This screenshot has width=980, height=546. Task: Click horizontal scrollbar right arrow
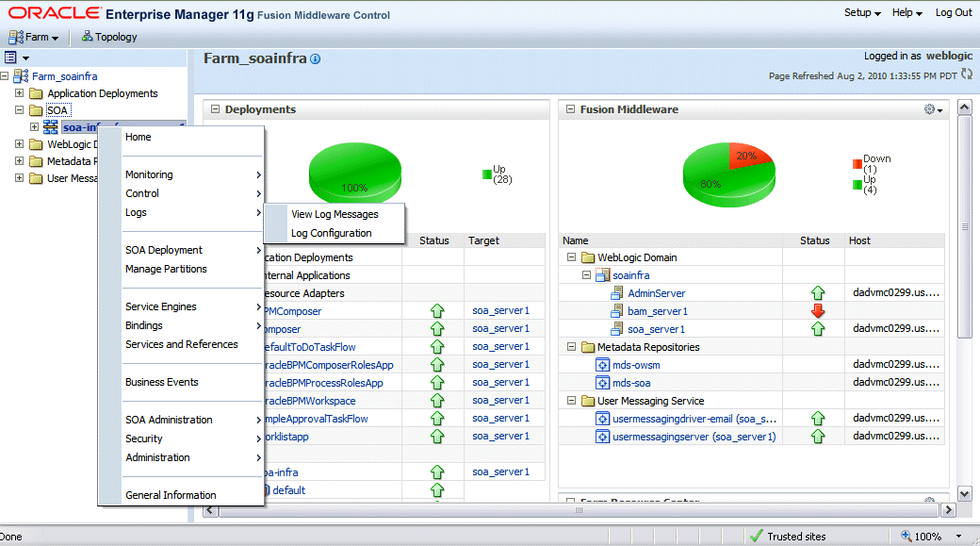948,510
